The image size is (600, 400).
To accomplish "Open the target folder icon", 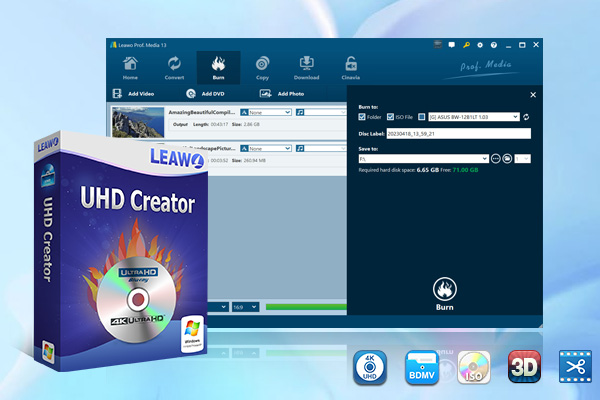I will [x=507, y=158].
